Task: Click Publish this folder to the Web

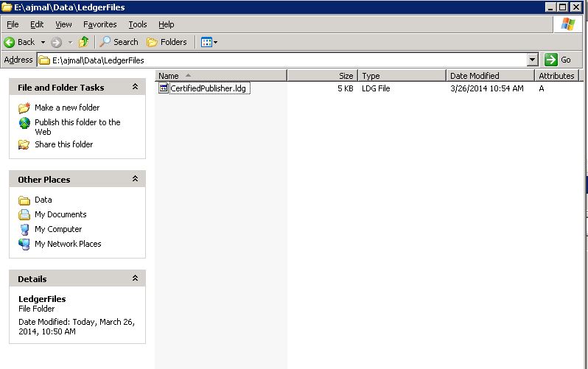Action: 77,127
